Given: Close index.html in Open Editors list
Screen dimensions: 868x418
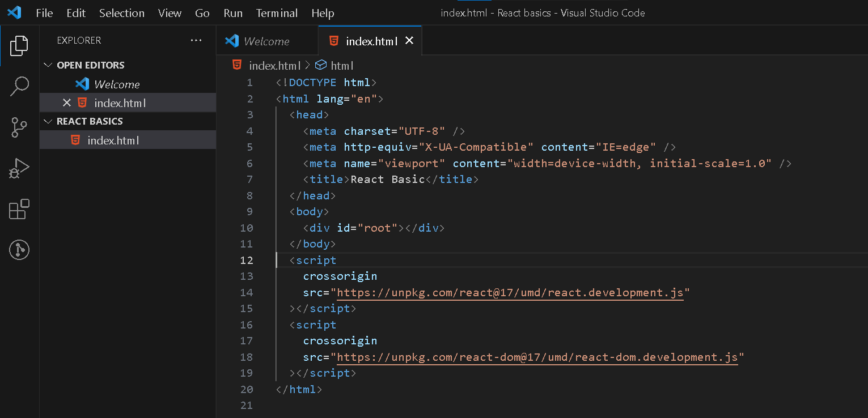Looking at the screenshot, I should click(x=66, y=103).
